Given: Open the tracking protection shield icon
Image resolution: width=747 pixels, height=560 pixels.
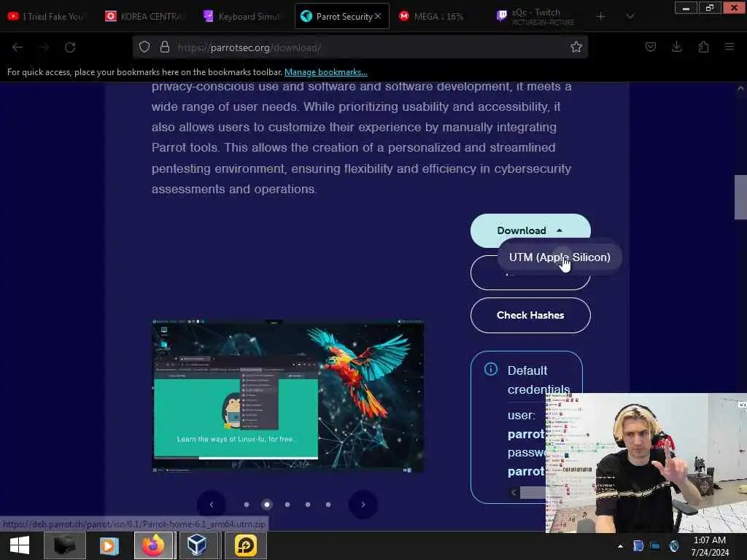Looking at the screenshot, I should pos(144,47).
